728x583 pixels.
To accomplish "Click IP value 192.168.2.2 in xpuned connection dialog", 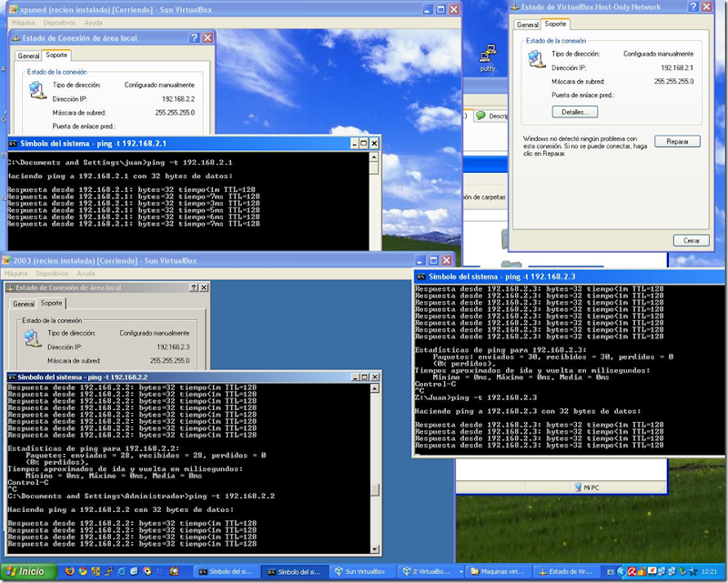I will (x=178, y=99).
